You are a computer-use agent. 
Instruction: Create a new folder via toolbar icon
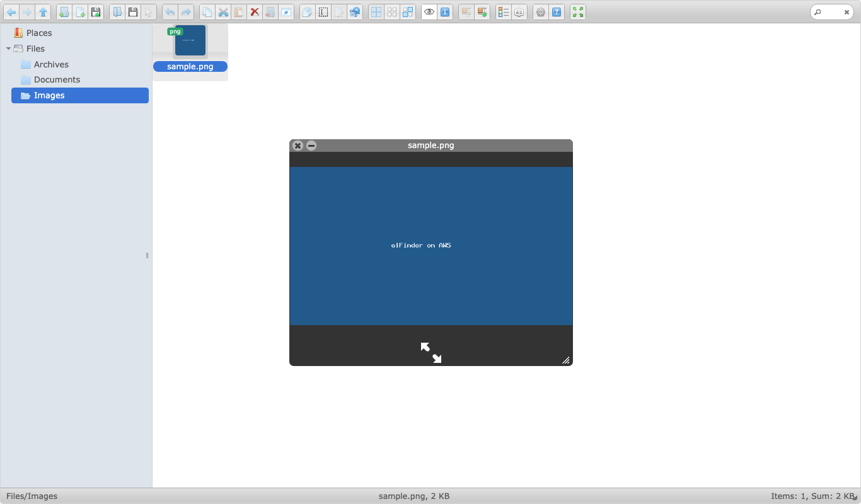coord(64,12)
